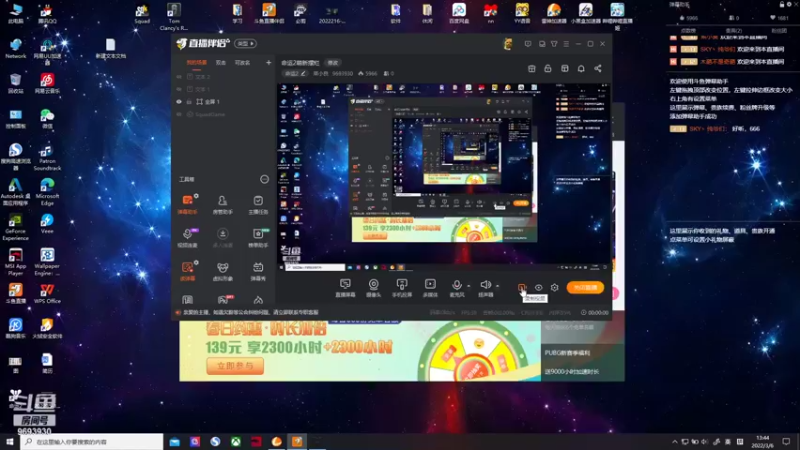Switch to the second scene tab
Image resolution: width=800 pixels, height=450 pixels.
(221, 63)
